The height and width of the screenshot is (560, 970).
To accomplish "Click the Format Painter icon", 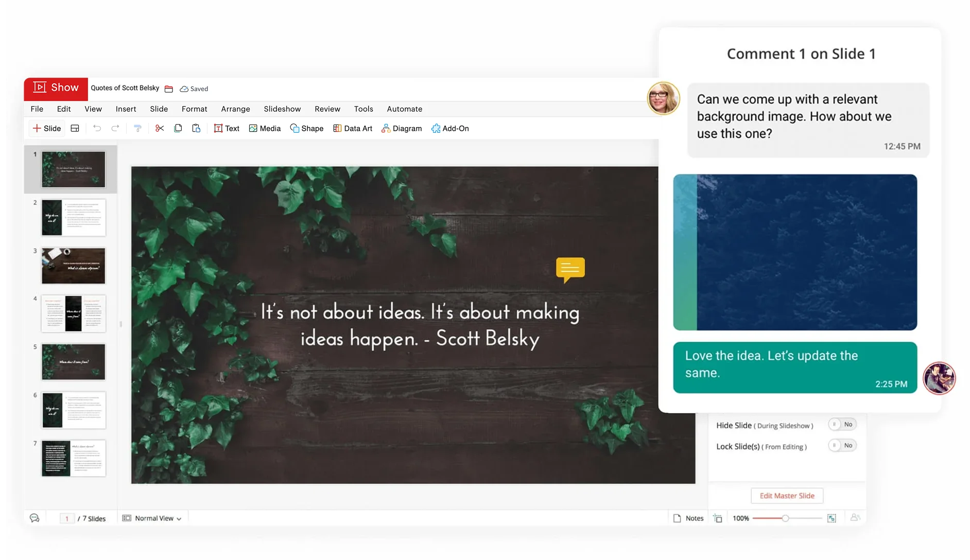I will pos(137,128).
